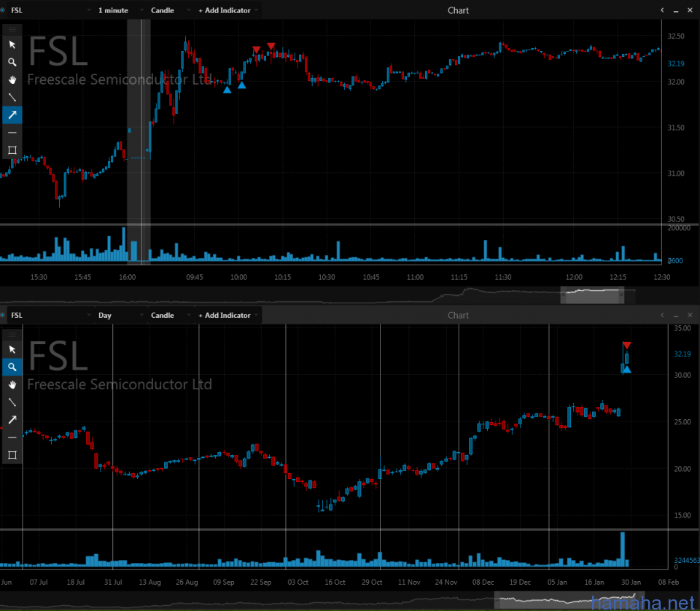Select the arrow drawing tool in the top chart
The width and height of the screenshot is (700, 611).
pyautogui.click(x=12, y=114)
